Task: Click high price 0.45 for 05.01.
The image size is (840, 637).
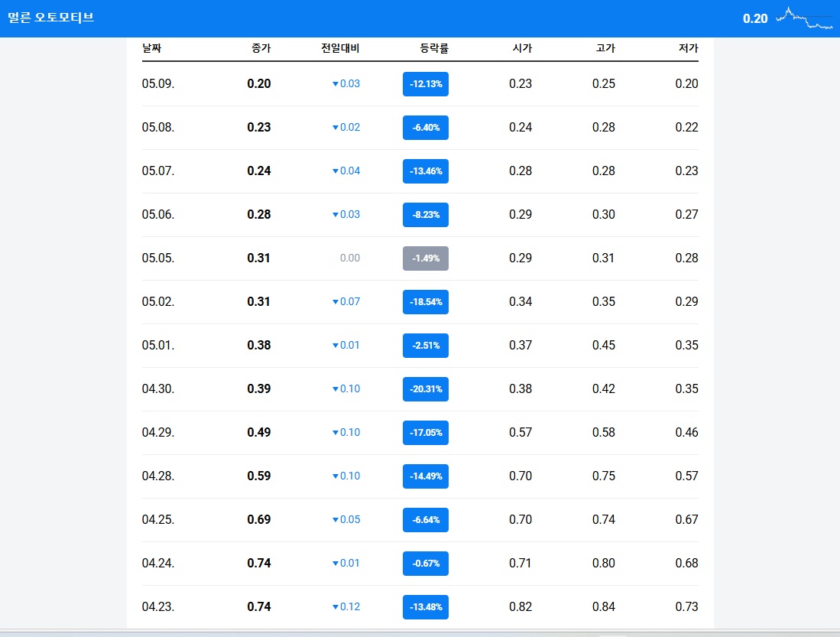Action: pos(604,346)
